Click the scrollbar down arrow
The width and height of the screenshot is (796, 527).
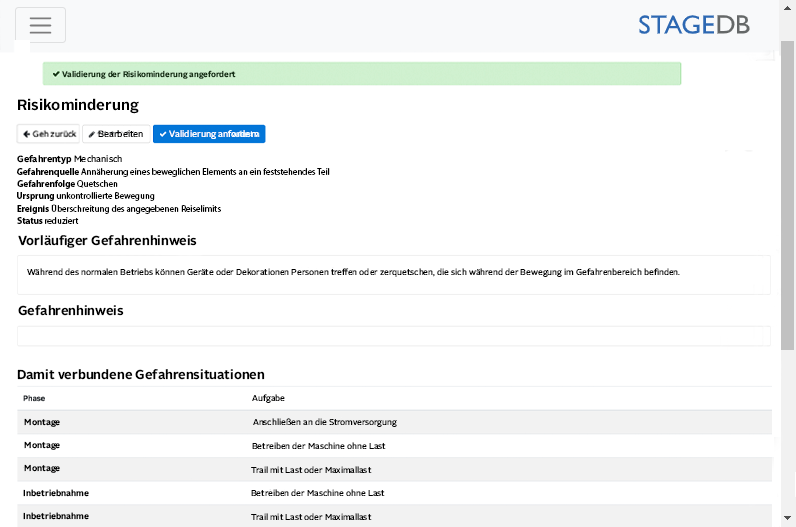788,519
